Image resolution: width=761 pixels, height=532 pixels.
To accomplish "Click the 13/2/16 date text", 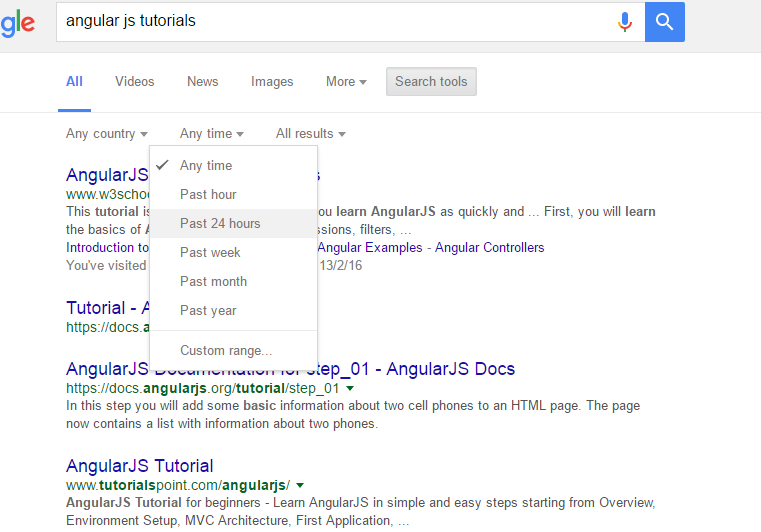I will [x=340, y=266].
